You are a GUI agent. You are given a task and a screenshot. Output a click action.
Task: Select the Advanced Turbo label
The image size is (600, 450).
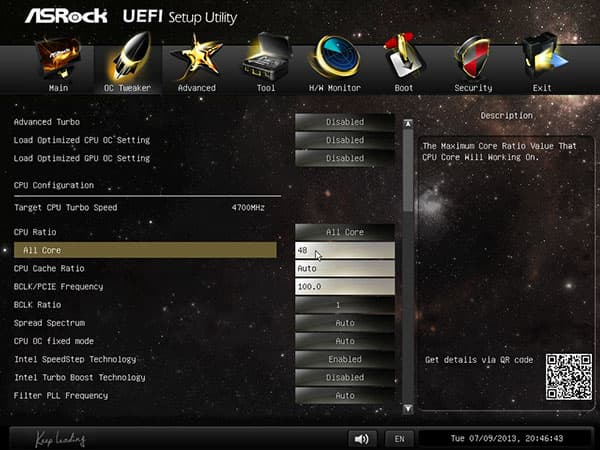47,122
